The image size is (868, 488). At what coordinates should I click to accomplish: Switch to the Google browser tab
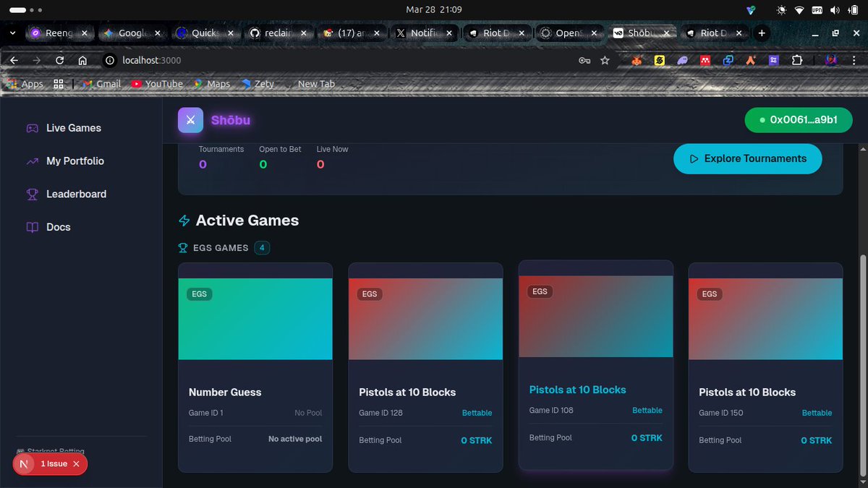click(x=132, y=33)
